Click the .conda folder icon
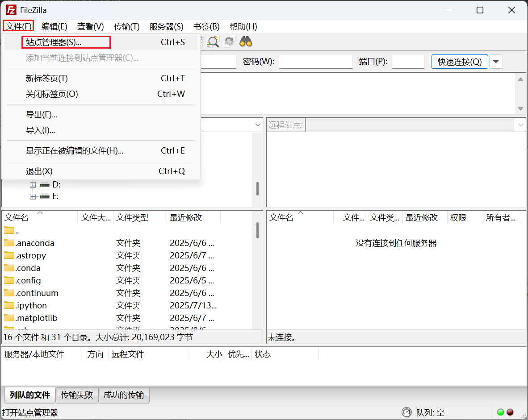This screenshot has width=528, height=420. [x=9, y=267]
